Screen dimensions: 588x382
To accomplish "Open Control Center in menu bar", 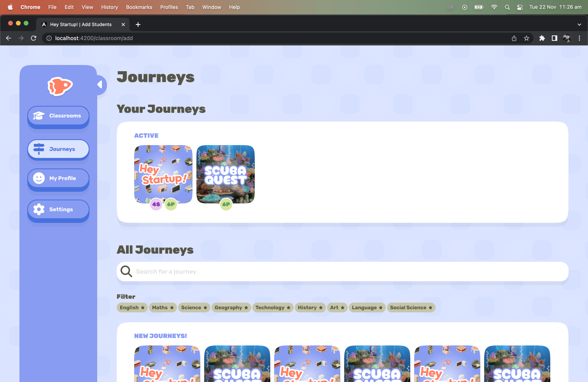I will pyautogui.click(x=520, y=7).
